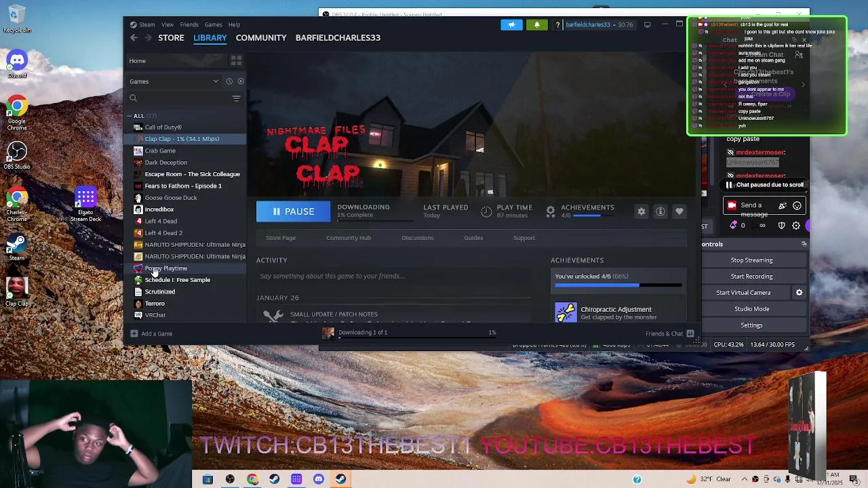Open OBS Studio desktop shortcut
Screen dimensions: 868x488
point(17,156)
